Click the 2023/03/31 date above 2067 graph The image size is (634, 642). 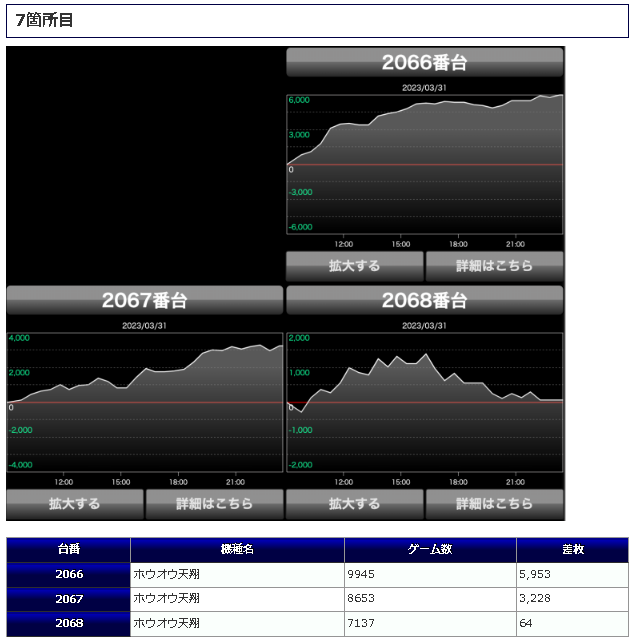(144, 326)
